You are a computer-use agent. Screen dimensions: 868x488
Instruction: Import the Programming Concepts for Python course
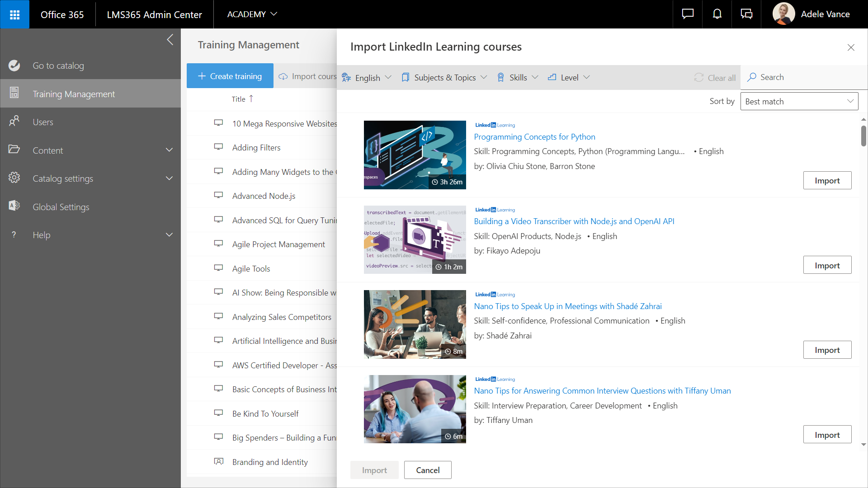tap(827, 180)
